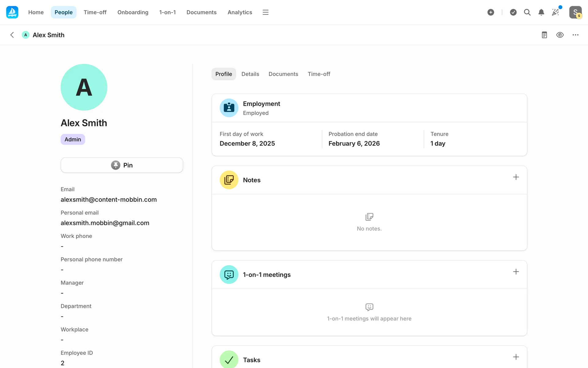
Task: Click the sailboat app logo
Action: point(12,12)
